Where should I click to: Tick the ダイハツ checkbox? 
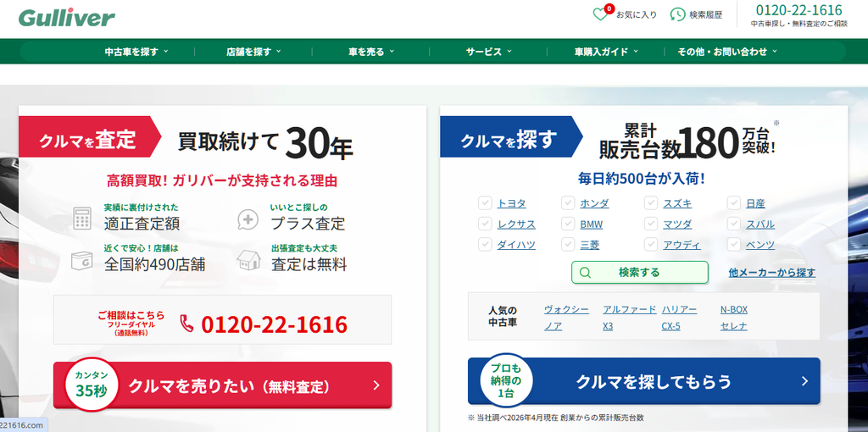(x=485, y=245)
